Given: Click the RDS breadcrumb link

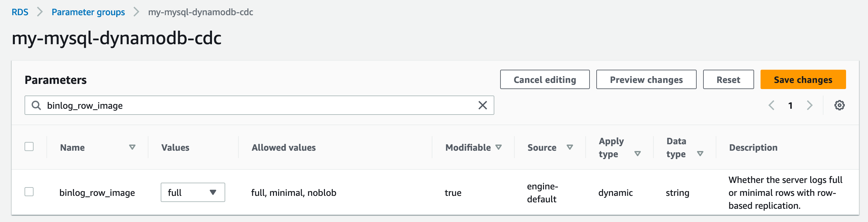Looking at the screenshot, I should click(x=20, y=12).
